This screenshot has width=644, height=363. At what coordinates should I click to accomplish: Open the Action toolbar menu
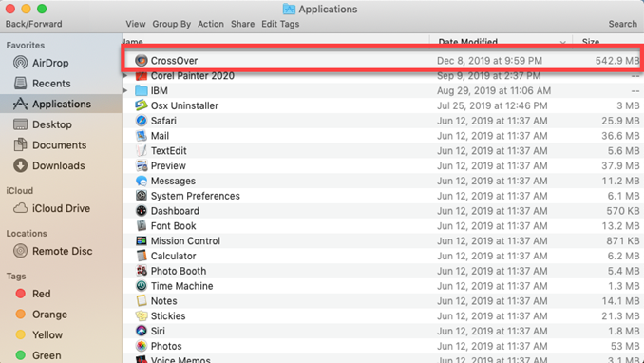click(x=211, y=24)
